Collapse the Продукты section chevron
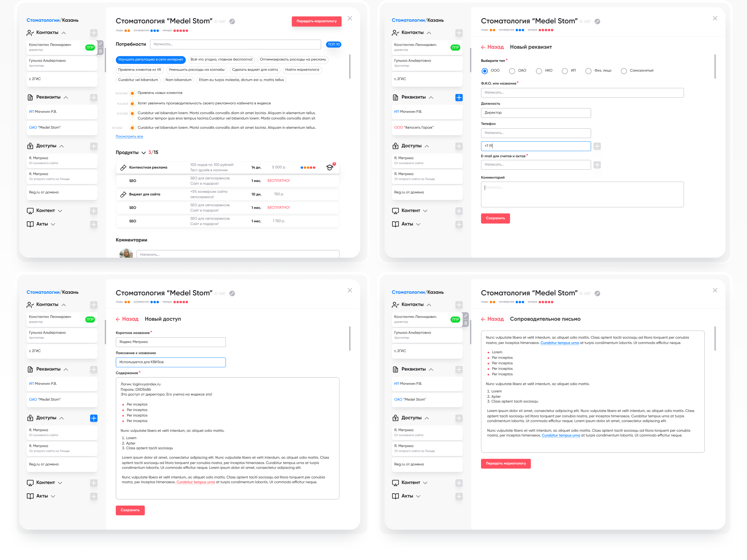 [144, 153]
